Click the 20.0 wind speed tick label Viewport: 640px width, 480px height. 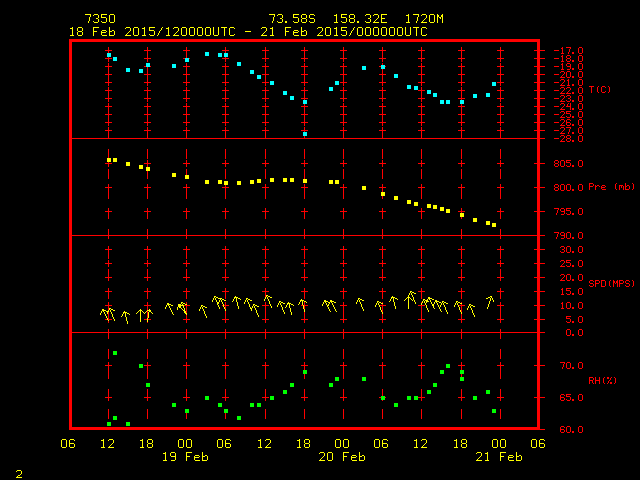click(571, 278)
